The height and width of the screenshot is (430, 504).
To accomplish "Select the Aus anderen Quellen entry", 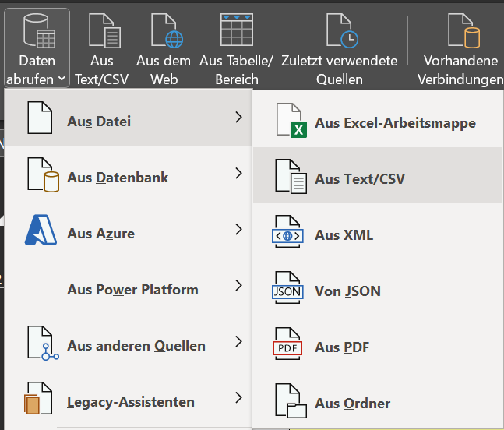I will (136, 345).
